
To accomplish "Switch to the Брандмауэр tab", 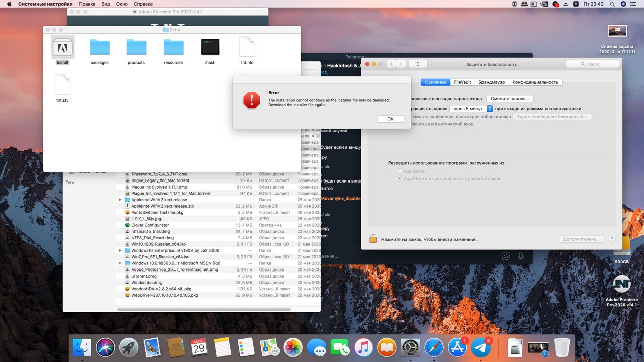I will coord(492,82).
